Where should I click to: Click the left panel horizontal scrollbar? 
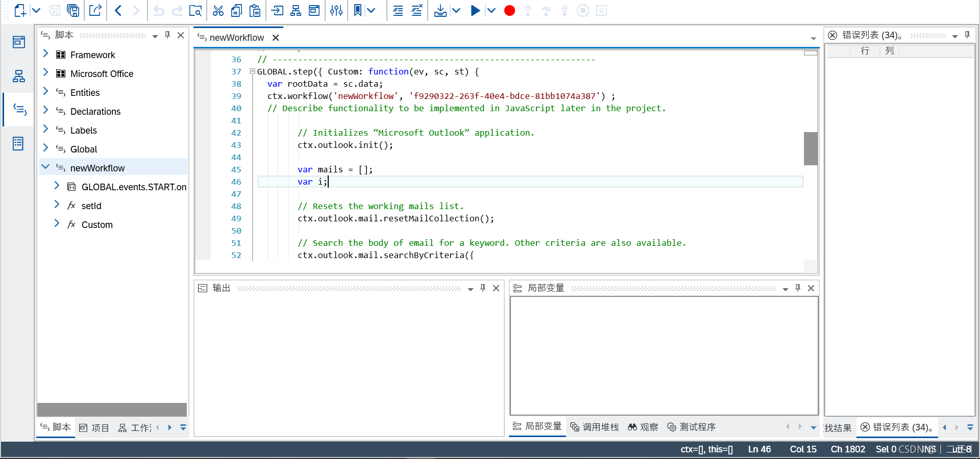click(x=112, y=410)
